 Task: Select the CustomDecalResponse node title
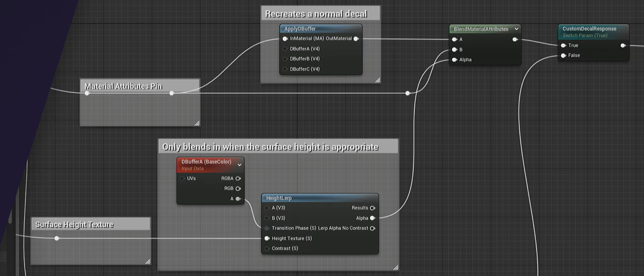589,29
